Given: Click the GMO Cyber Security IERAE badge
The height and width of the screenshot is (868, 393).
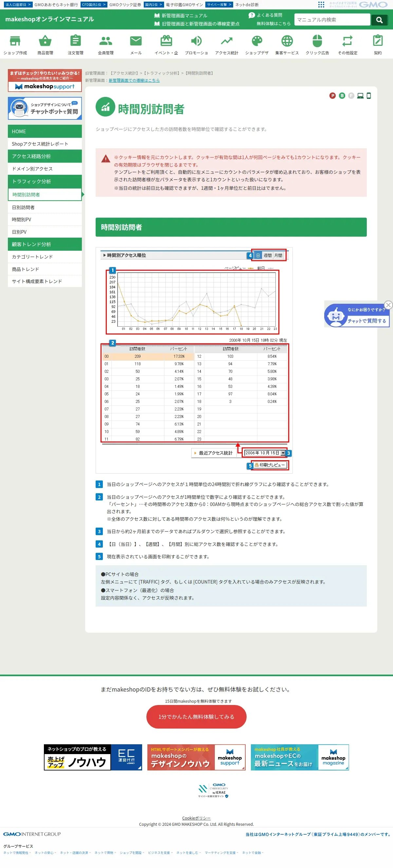Looking at the screenshot, I should 213,790.
